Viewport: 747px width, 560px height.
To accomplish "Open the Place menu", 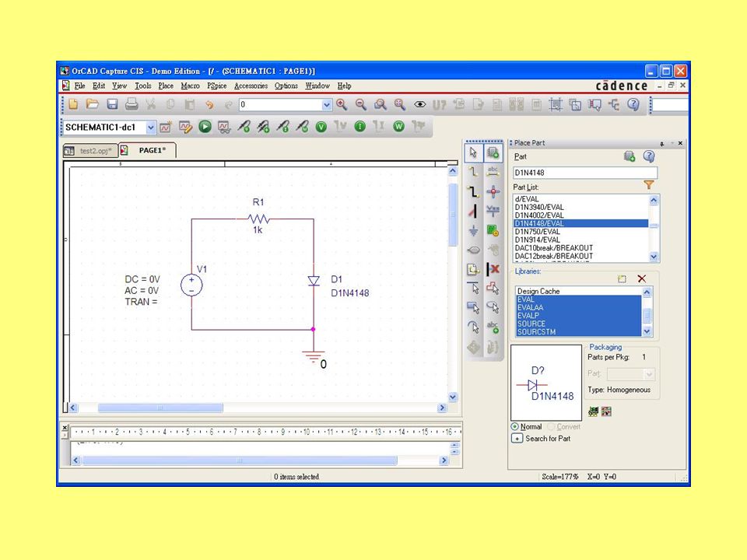I will [166, 86].
